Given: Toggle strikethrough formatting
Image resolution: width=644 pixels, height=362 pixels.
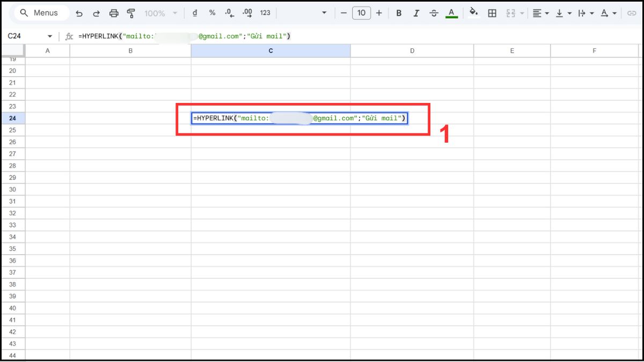Looking at the screenshot, I should pyautogui.click(x=434, y=13).
